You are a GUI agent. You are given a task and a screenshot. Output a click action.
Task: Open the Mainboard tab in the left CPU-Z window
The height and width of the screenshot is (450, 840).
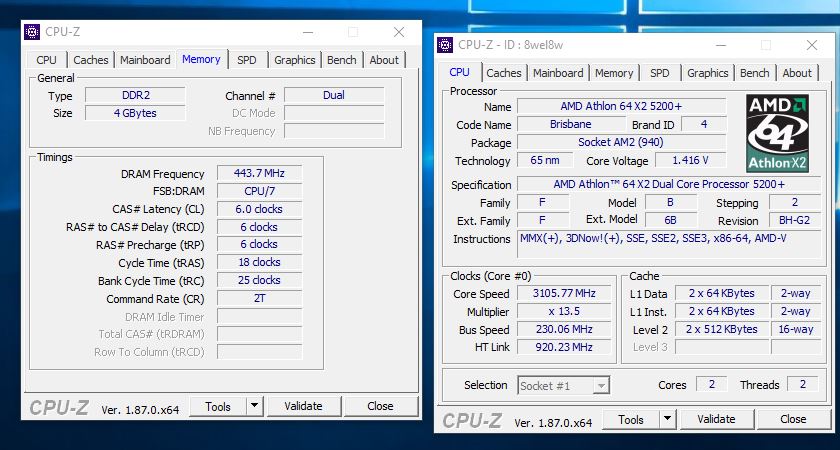tap(145, 60)
